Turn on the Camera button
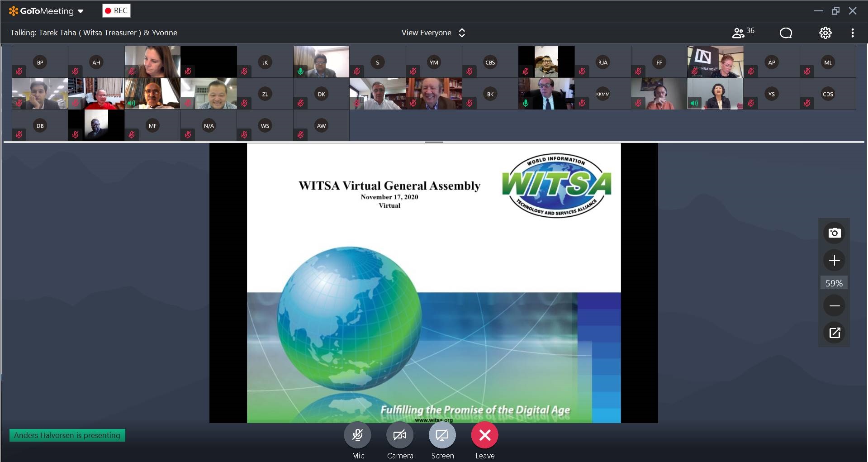868x462 pixels. [x=400, y=435]
